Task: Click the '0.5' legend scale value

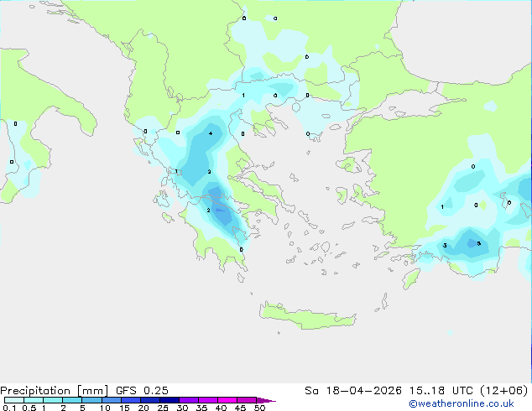Action: 29,408
